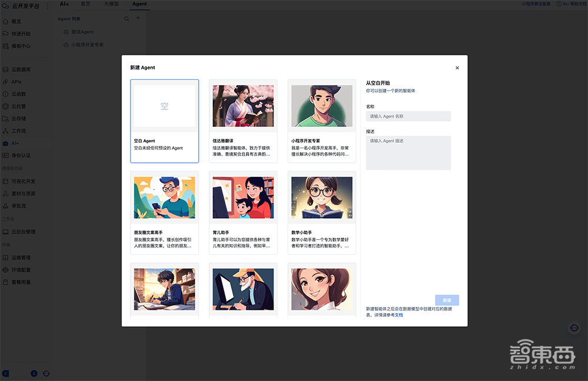Click the 新建 button to create the Agent

click(x=447, y=300)
